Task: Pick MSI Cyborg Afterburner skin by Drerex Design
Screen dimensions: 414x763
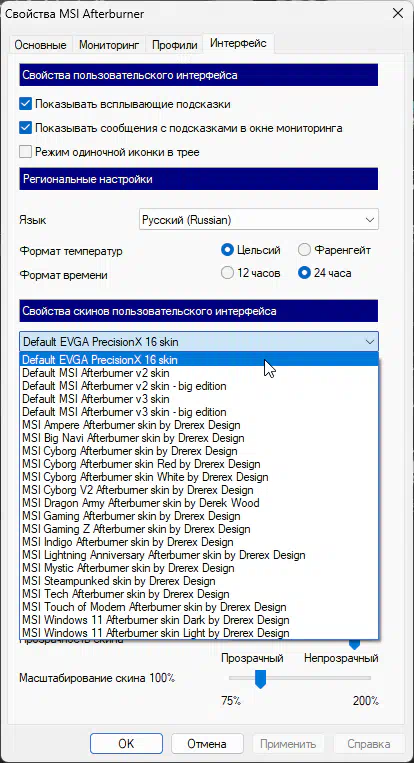Action: coord(199,451)
